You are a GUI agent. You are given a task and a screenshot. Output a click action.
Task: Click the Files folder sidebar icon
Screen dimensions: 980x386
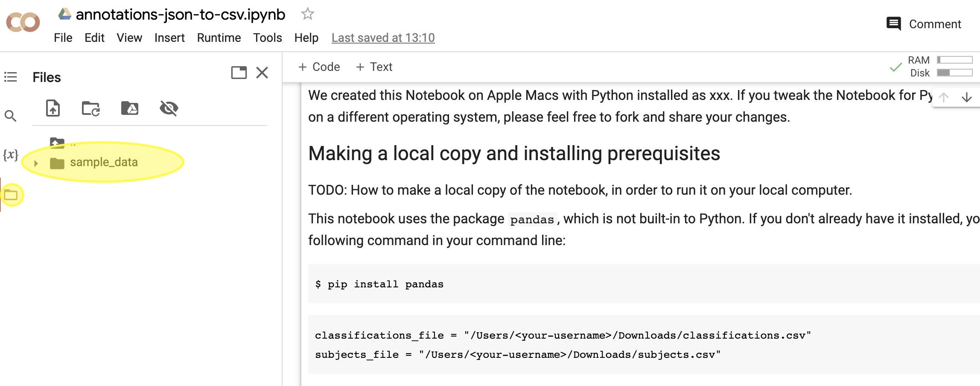(x=11, y=195)
